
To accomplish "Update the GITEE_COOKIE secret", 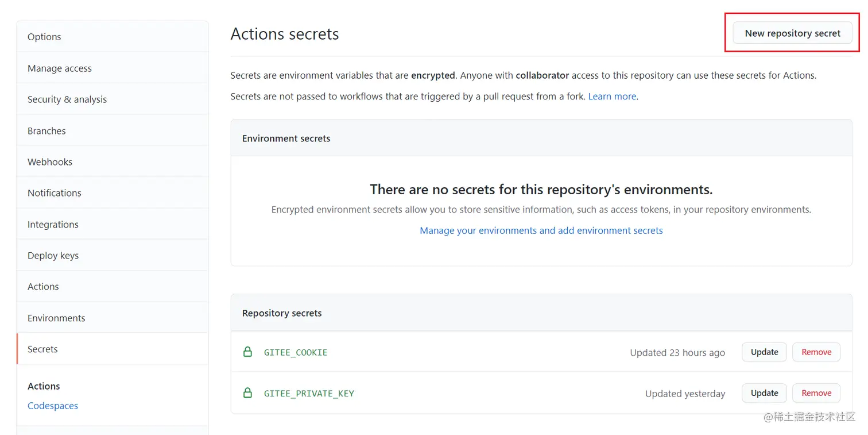I will tap(764, 352).
